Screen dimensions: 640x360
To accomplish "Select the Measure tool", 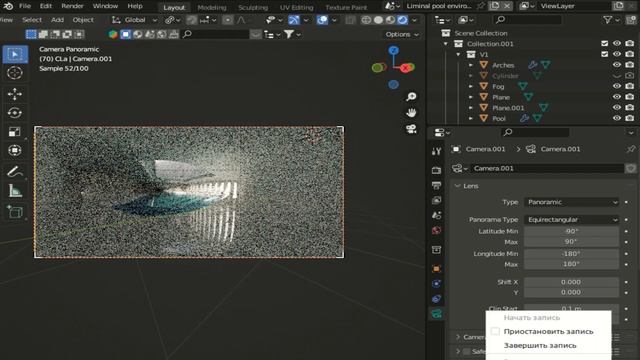I will tap(15, 191).
